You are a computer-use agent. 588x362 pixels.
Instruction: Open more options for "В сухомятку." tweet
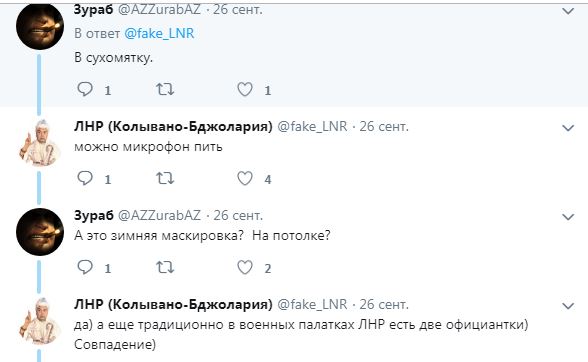click(x=568, y=11)
